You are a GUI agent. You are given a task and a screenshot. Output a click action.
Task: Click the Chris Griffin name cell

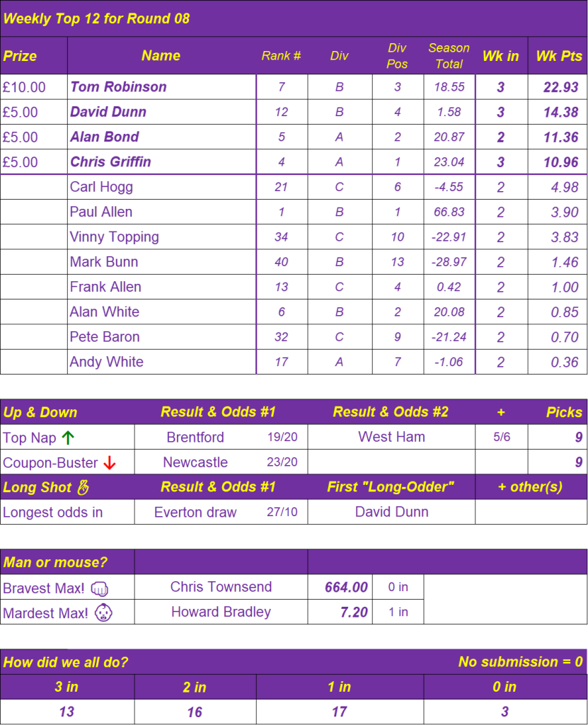(162, 162)
